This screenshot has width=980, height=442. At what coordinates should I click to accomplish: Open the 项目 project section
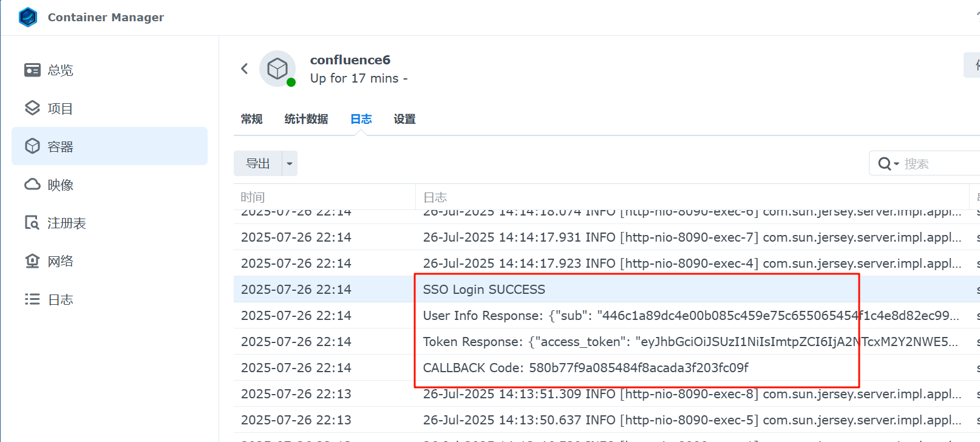coord(109,109)
